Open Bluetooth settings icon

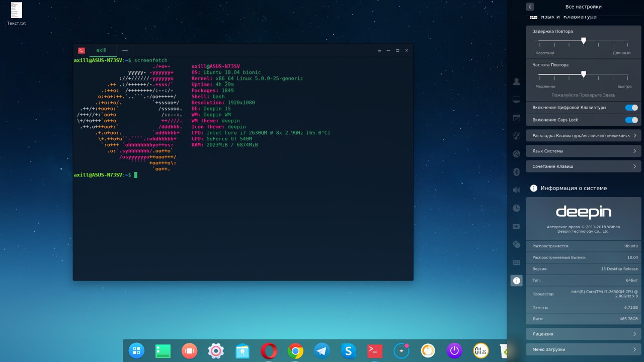pyautogui.click(x=516, y=172)
